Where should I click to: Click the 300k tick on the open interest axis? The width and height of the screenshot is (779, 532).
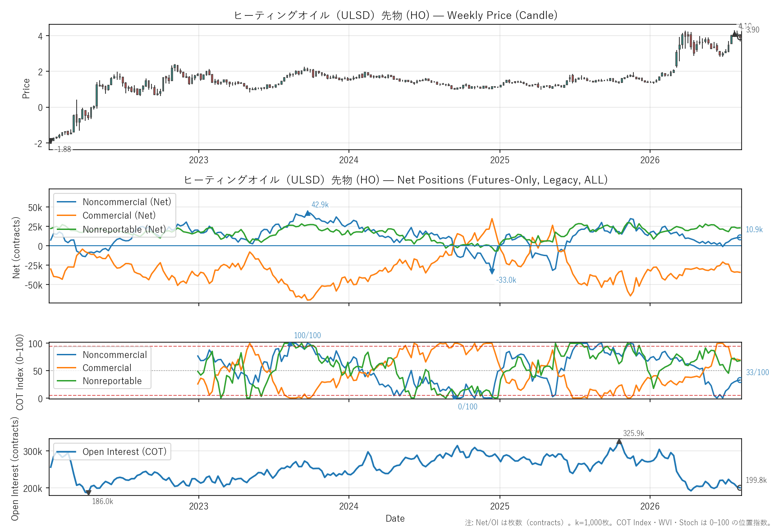pyautogui.click(x=32, y=452)
